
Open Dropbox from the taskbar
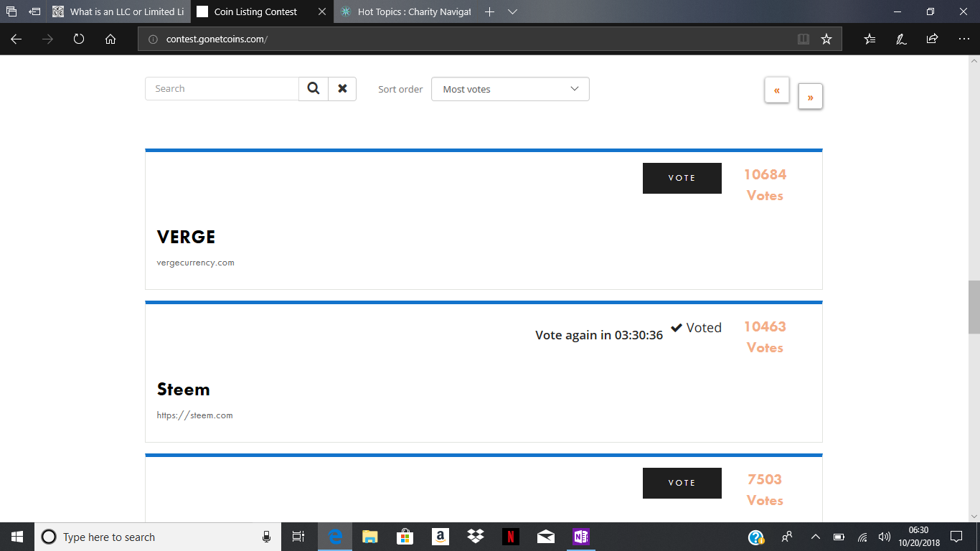pos(475,537)
